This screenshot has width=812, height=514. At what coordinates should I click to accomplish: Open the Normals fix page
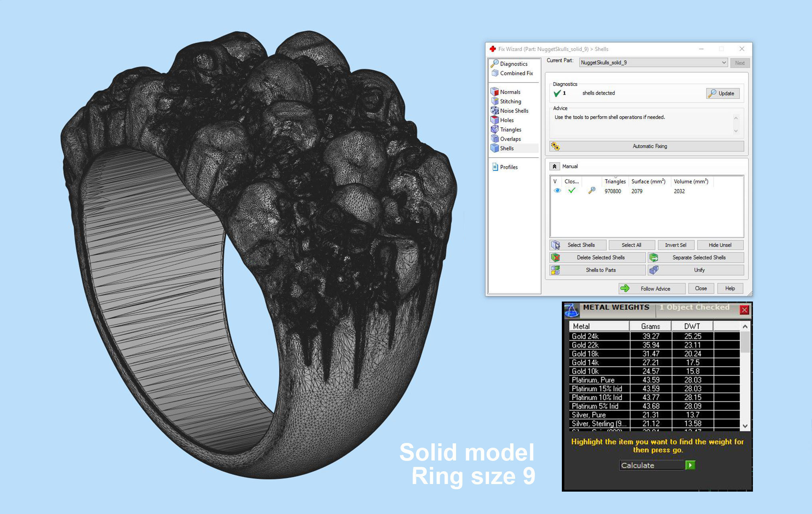[510, 92]
